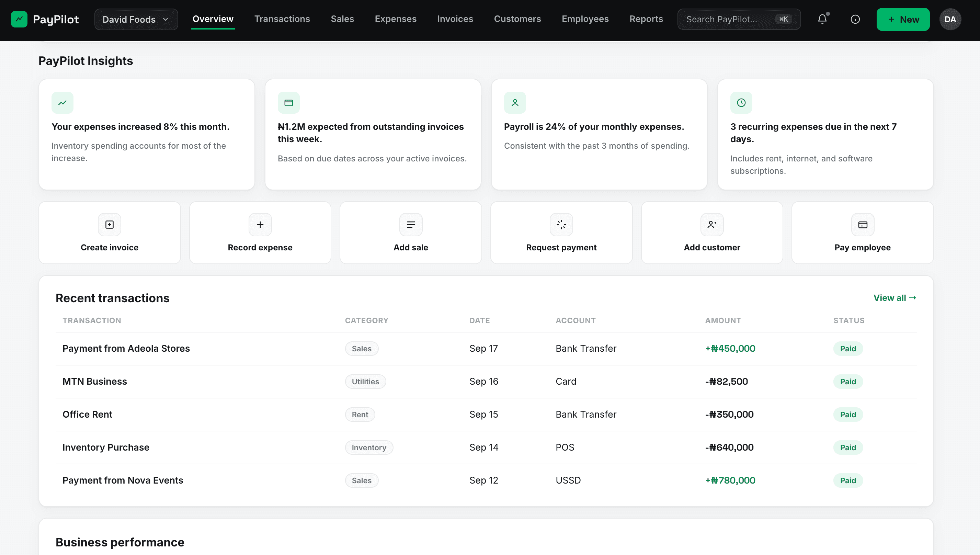The width and height of the screenshot is (980, 555).
Task: Click the green New button
Action: tap(903, 19)
